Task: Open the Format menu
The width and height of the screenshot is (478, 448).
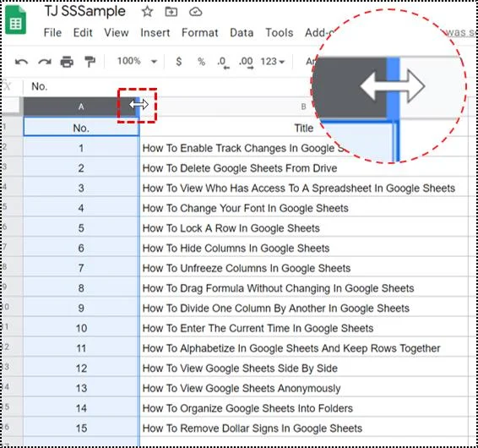Action: (x=199, y=33)
